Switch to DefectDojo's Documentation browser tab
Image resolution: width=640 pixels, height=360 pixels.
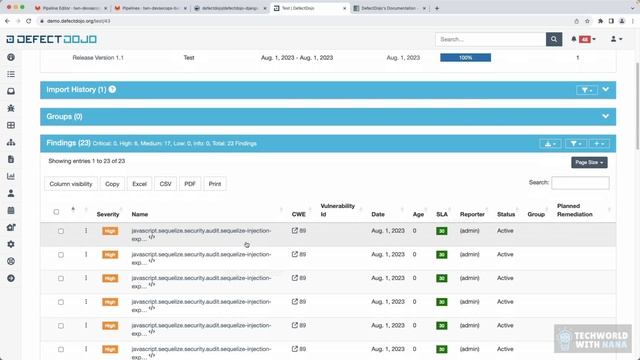click(389, 8)
